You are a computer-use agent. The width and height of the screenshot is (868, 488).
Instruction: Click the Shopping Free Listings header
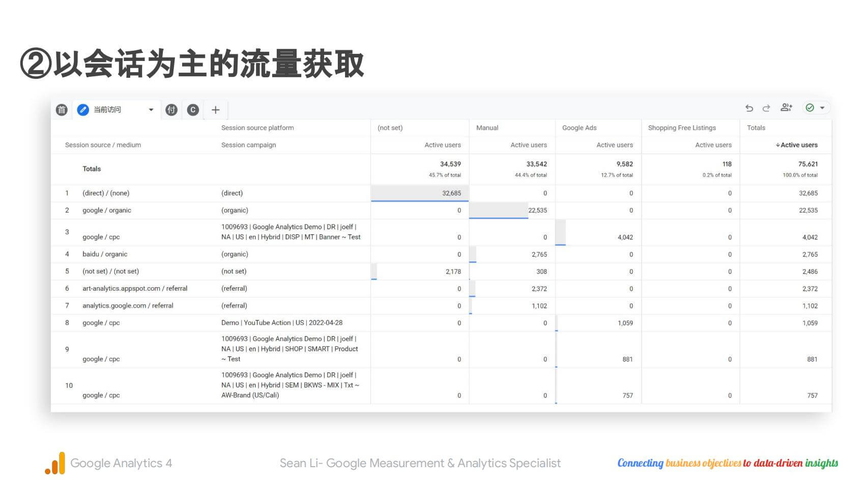[682, 128]
